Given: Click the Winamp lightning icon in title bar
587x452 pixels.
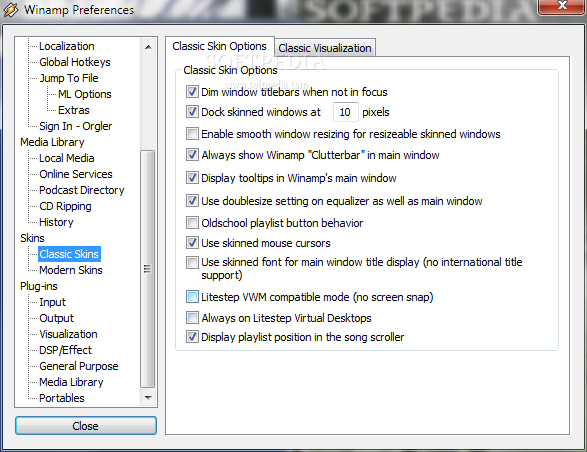Looking at the screenshot, I should coord(10,10).
